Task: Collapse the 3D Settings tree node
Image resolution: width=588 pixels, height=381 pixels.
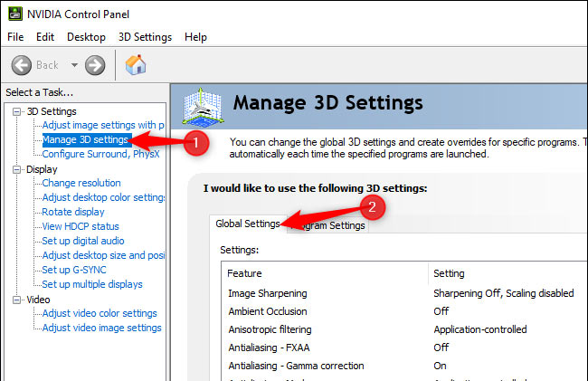Action: tap(16, 111)
